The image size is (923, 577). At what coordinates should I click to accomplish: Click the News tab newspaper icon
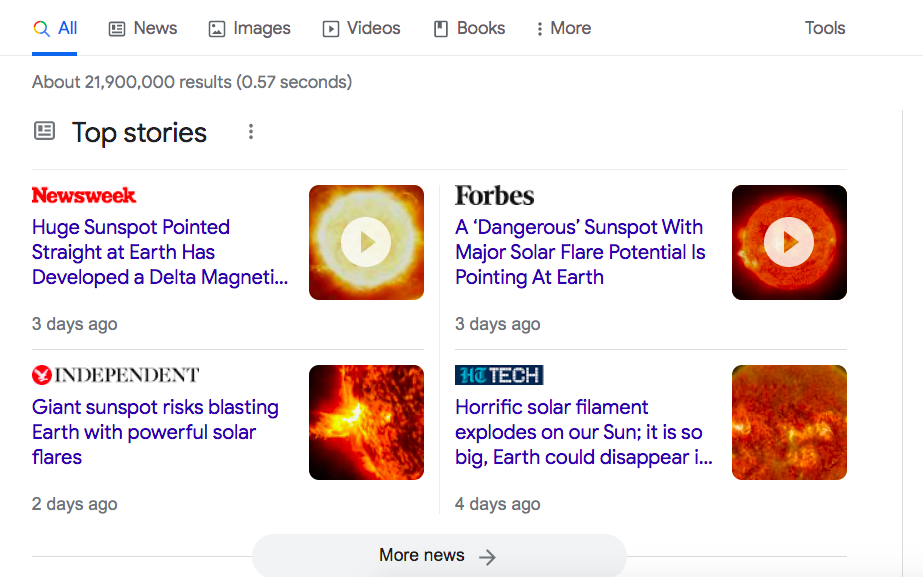tap(117, 29)
